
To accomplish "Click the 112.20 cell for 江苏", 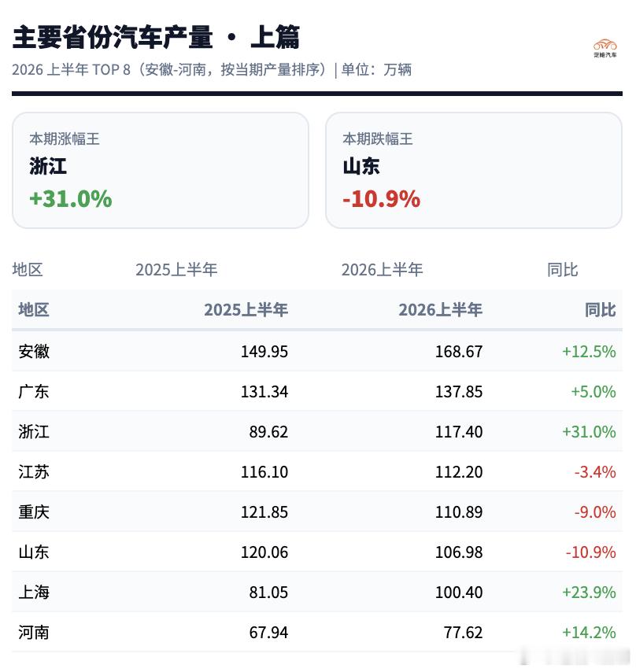I will 459,472.
